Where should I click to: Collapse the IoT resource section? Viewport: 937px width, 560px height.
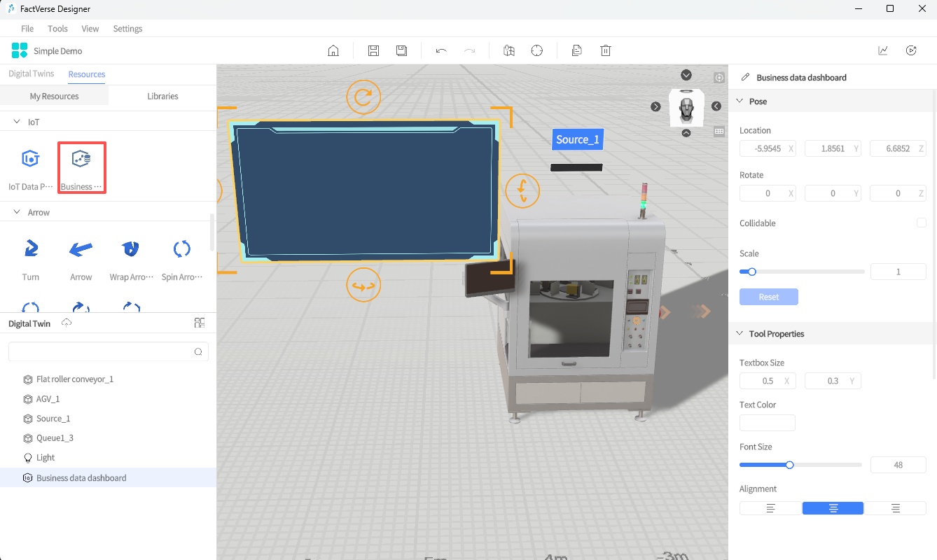[17, 121]
